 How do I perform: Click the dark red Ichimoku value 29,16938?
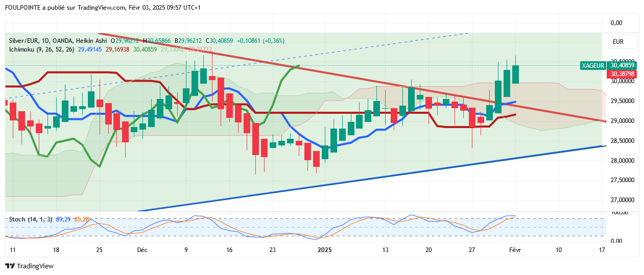click(x=117, y=49)
